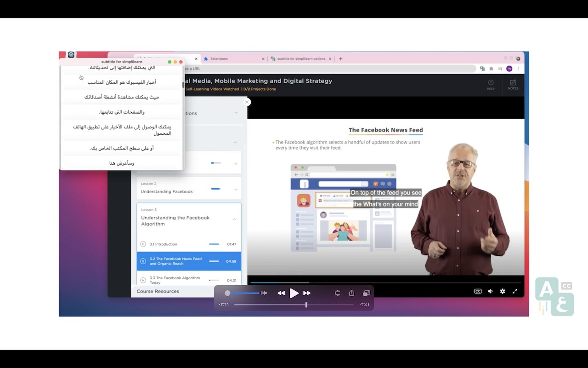Open 3.3 The Facebook Algorithm Today

(x=189, y=280)
